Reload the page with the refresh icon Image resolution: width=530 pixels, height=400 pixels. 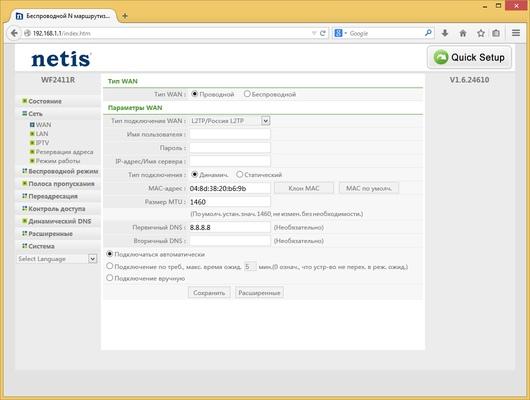click(x=322, y=33)
